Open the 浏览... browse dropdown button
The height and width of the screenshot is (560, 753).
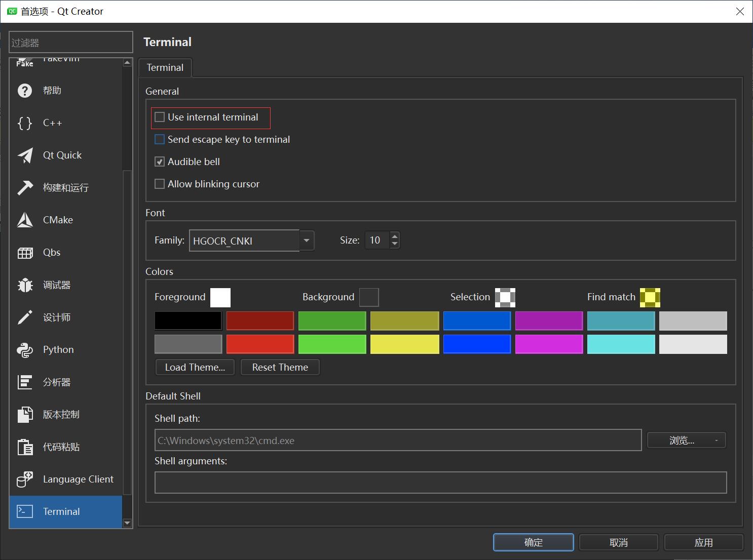pyautogui.click(x=687, y=441)
